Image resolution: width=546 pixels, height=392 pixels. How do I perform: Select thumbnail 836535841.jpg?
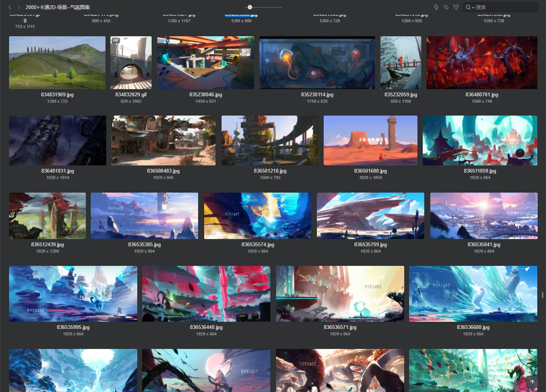click(x=484, y=216)
